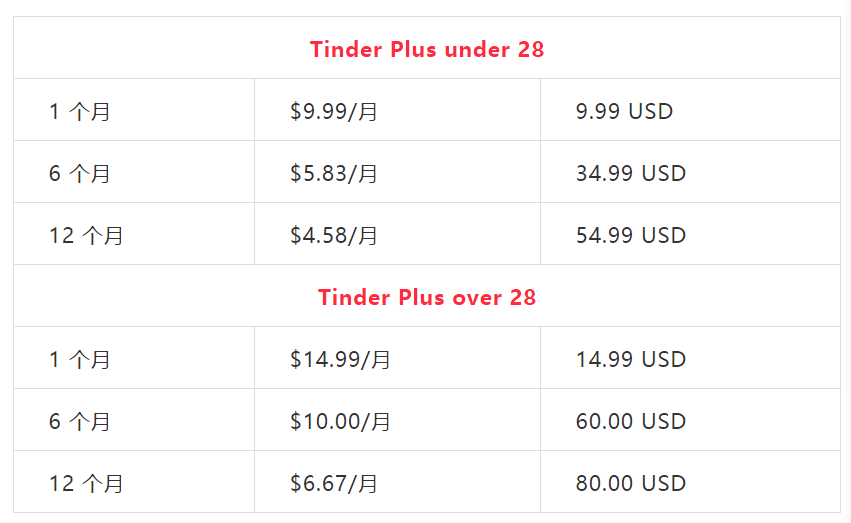The width and height of the screenshot is (851, 523).
Task: Click the 54.99 USD total cell
Action: 630,235
